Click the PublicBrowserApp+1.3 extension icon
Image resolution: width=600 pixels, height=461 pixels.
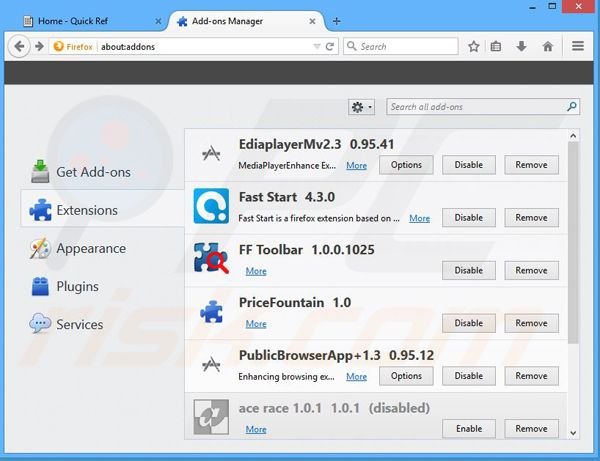point(211,364)
